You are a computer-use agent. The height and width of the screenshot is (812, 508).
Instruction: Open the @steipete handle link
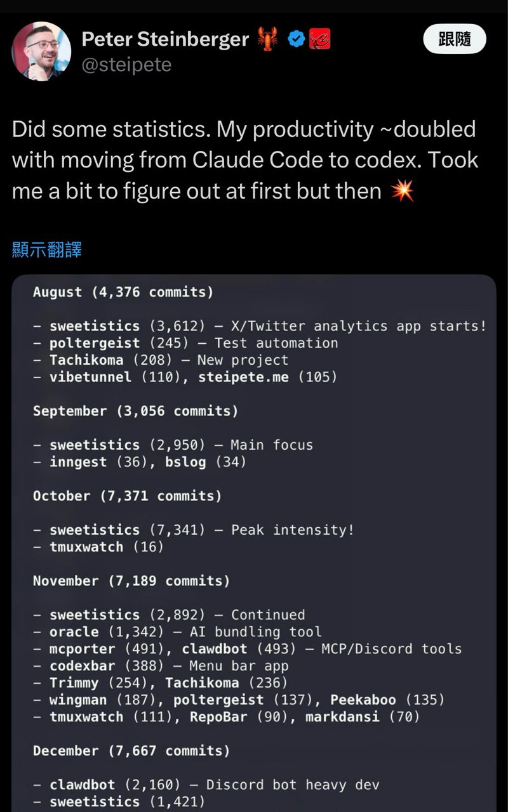(126, 65)
